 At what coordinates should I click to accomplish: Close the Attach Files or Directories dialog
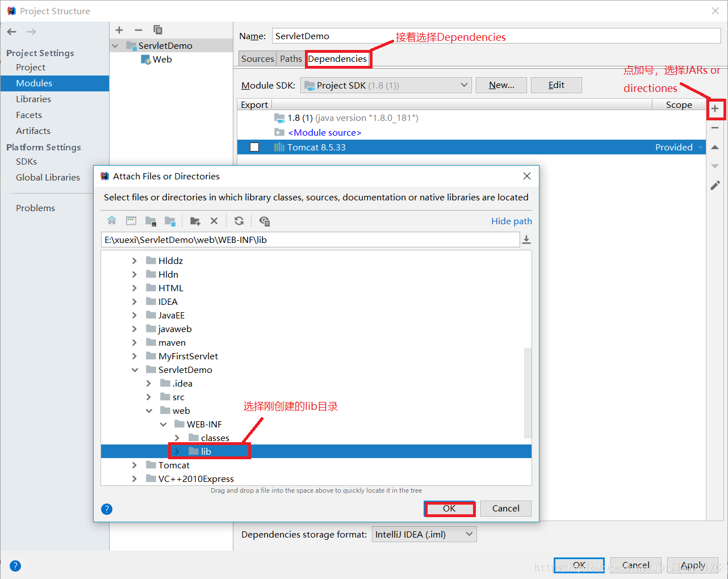click(527, 176)
